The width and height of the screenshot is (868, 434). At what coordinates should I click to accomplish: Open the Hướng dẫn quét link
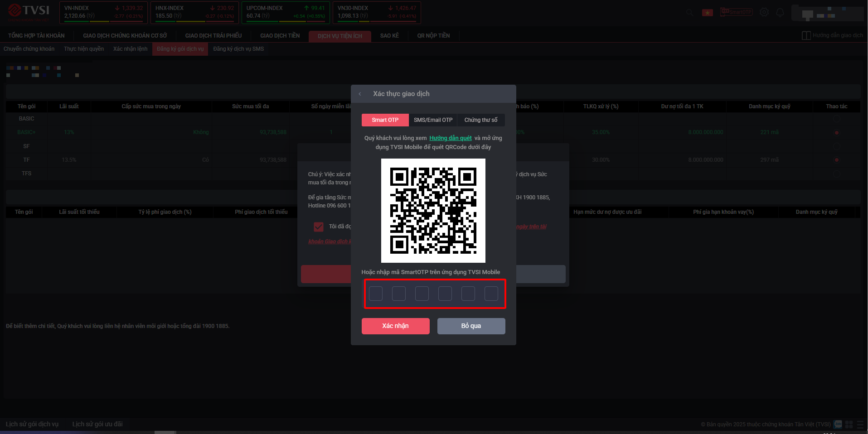(451, 138)
